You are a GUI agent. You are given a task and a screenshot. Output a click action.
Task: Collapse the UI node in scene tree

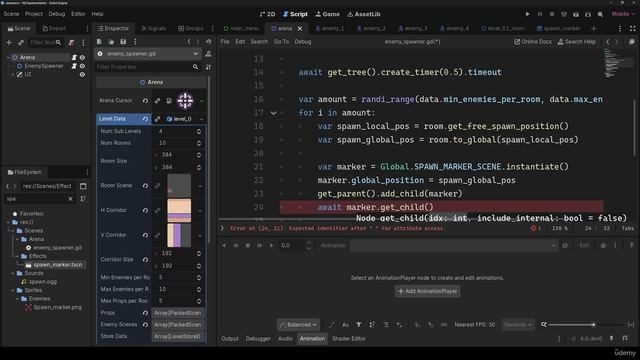tap(13, 75)
